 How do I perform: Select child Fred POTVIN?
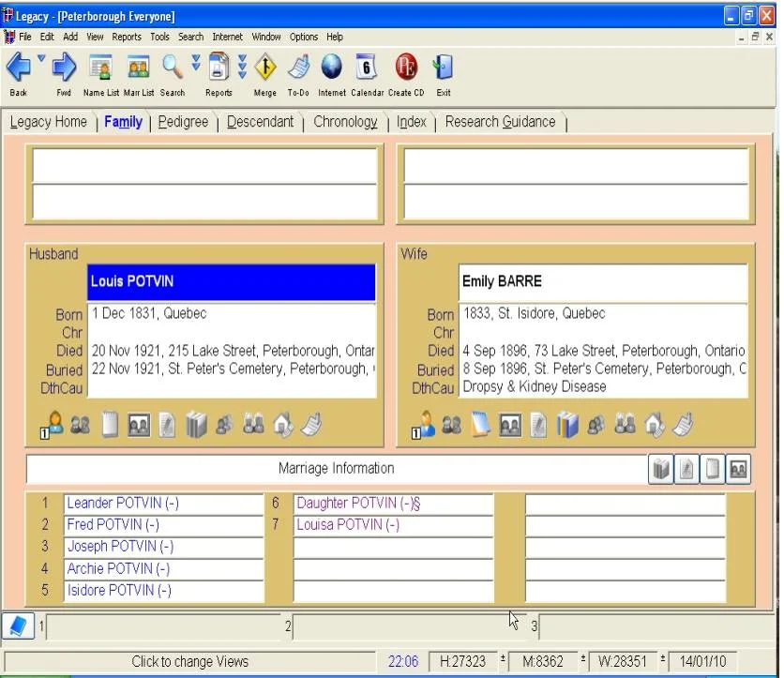[x=163, y=525]
